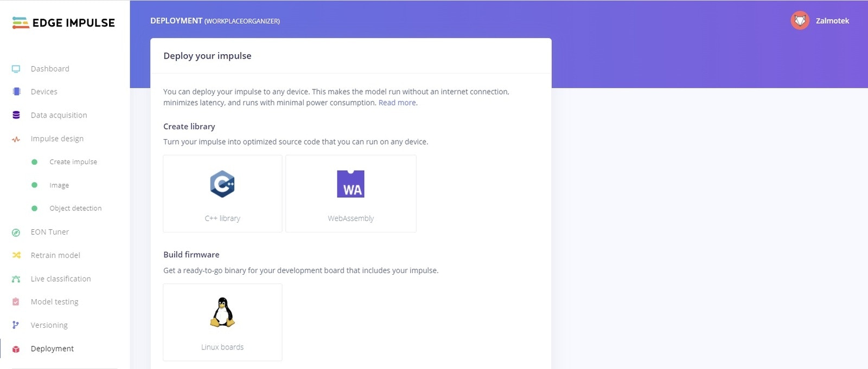
Task: Go to the Image processing block
Action: [59, 185]
